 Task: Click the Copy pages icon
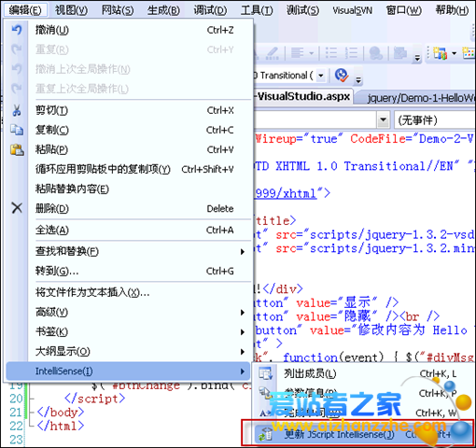[17, 130]
